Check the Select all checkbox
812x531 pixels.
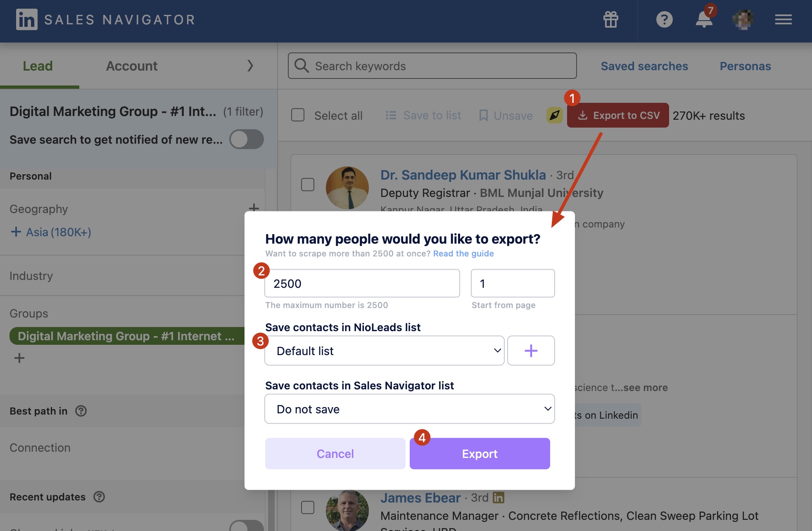[298, 115]
